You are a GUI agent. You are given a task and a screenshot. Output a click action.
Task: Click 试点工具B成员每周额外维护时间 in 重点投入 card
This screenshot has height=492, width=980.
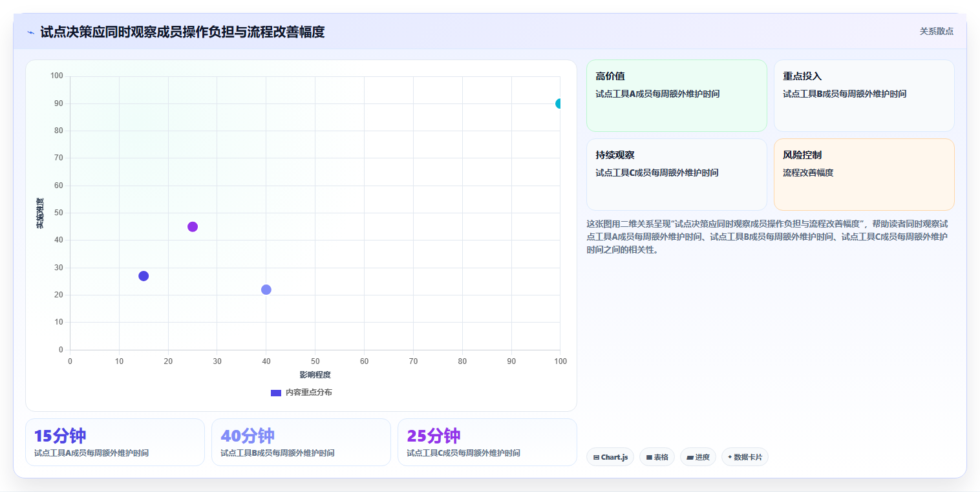844,94
